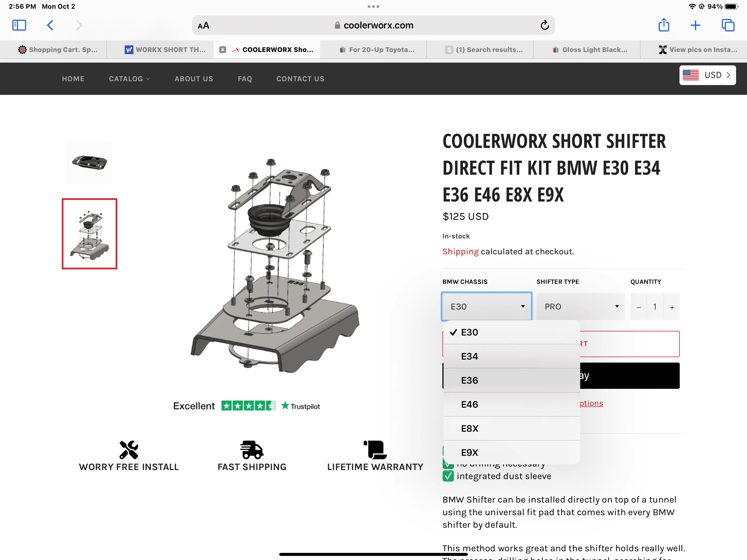Open the Trustpilot Excellent rating widget
This screenshot has width=747, height=560.
[x=247, y=406]
